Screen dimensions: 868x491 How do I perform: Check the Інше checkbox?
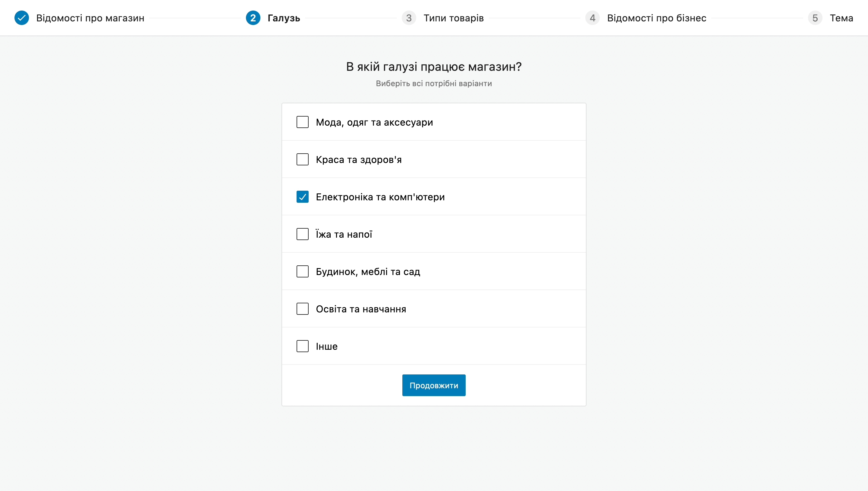302,346
